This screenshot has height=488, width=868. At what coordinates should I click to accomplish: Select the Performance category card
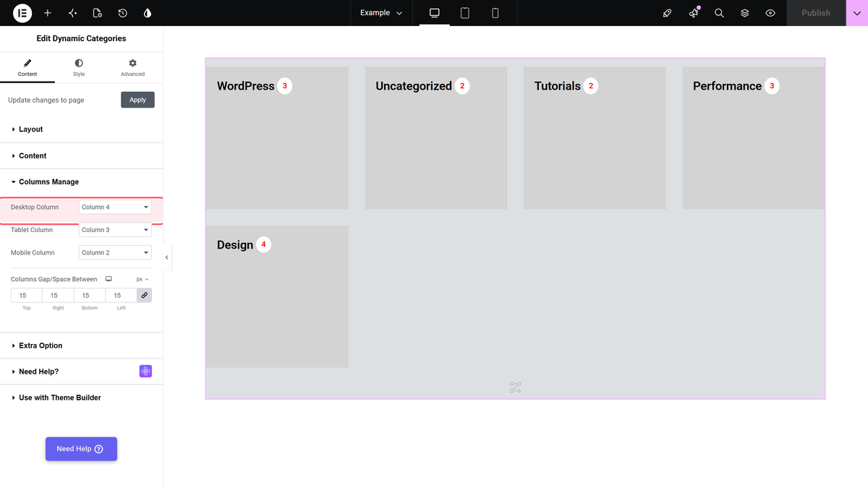[x=754, y=138]
